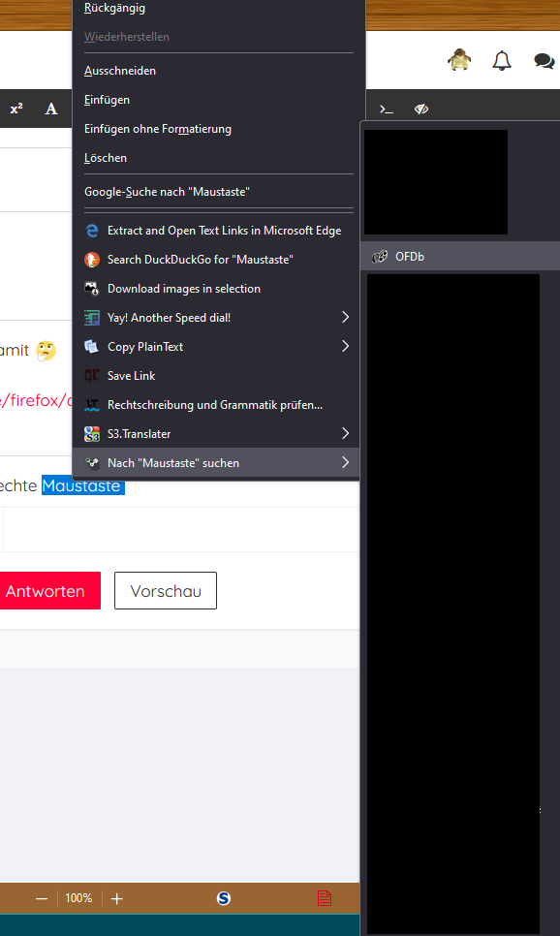Increase zoom with the plus button
This screenshot has width=560, height=936.
point(117,898)
